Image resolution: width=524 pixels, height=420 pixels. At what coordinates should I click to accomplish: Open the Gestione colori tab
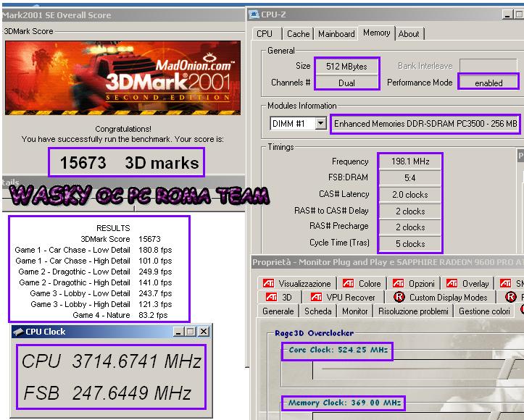[x=484, y=311]
